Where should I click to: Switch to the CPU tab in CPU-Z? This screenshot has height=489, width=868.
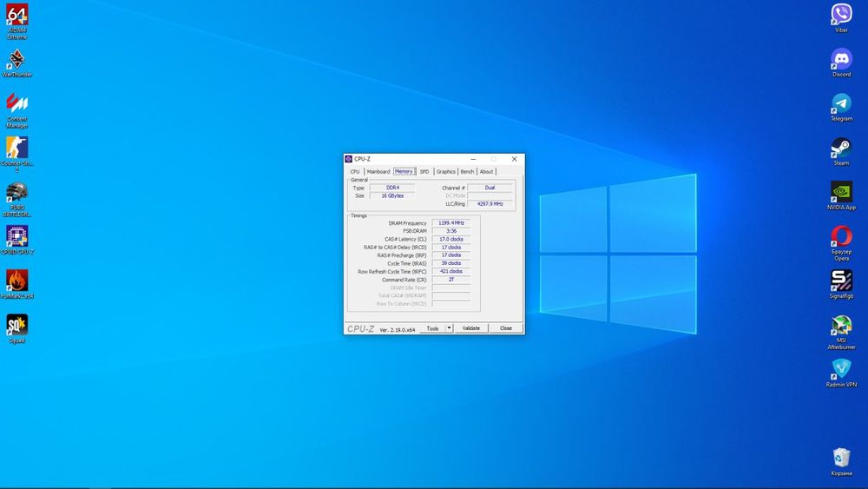pyautogui.click(x=355, y=172)
